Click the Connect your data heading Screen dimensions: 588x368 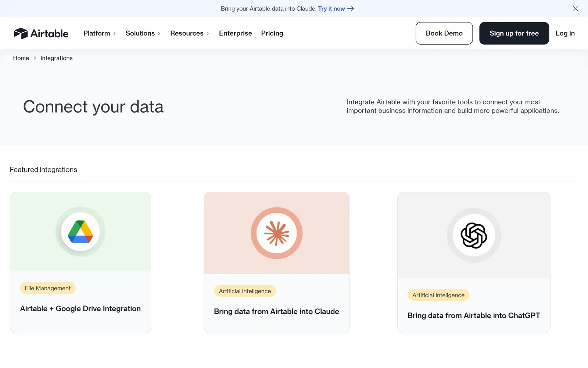tap(93, 107)
